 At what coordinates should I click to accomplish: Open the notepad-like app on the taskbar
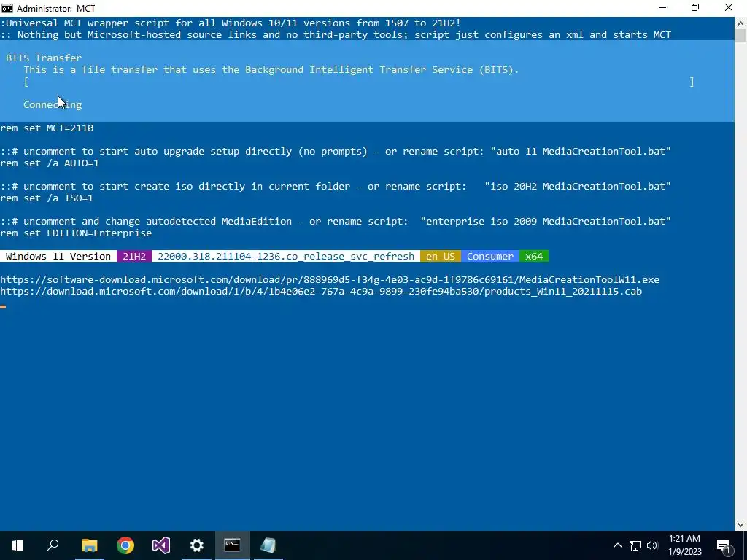tap(268, 545)
